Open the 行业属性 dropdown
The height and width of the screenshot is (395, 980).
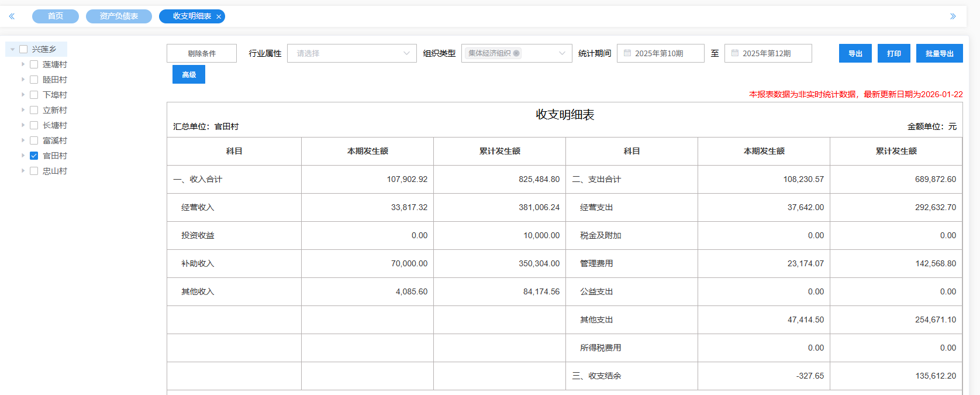[x=351, y=53]
